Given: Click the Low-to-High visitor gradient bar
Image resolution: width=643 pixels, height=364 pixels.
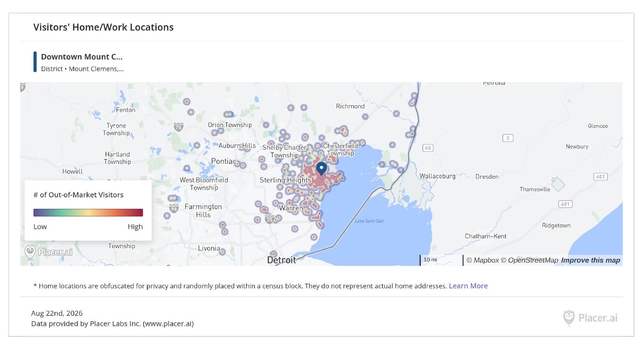Looking at the screenshot, I should coord(88,213).
